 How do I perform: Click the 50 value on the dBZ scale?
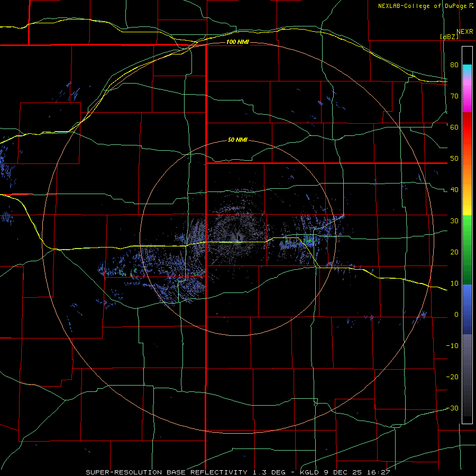(454, 159)
